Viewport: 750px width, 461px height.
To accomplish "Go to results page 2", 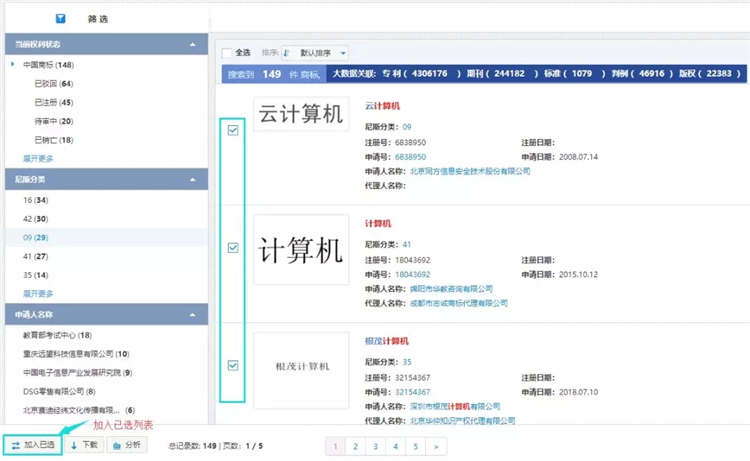I will tap(356, 446).
